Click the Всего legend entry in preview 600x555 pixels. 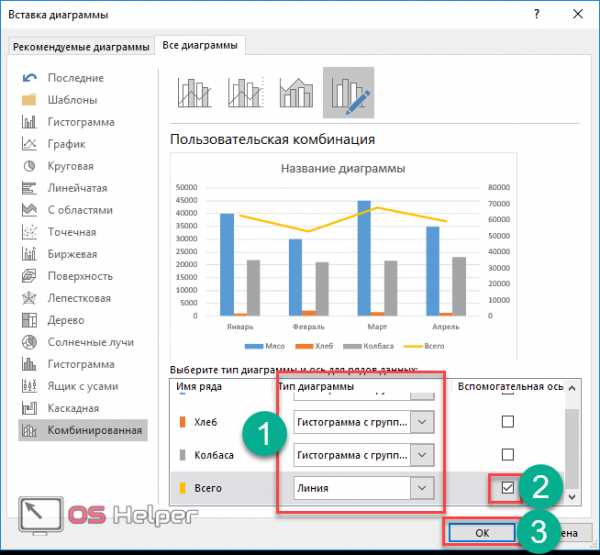pyautogui.click(x=424, y=346)
